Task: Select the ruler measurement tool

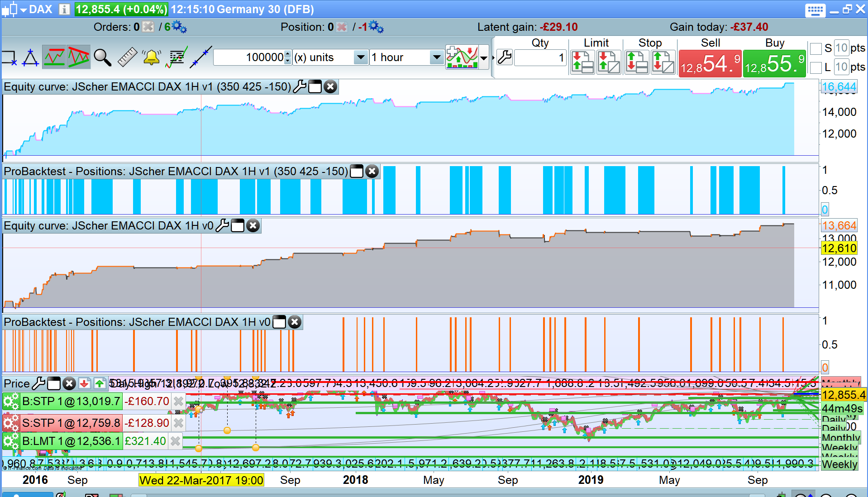Action: point(127,57)
